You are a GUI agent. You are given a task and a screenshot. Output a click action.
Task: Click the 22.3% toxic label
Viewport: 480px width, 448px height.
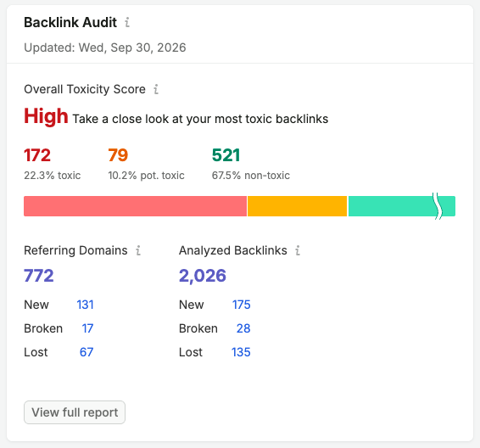click(53, 176)
